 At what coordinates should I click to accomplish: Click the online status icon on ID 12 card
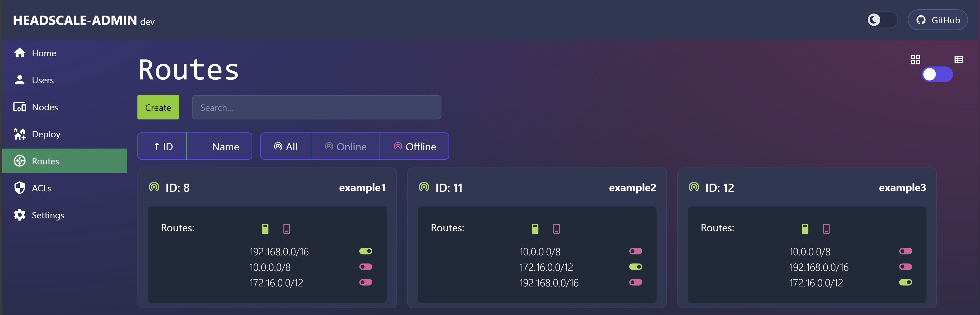click(693, 187)
